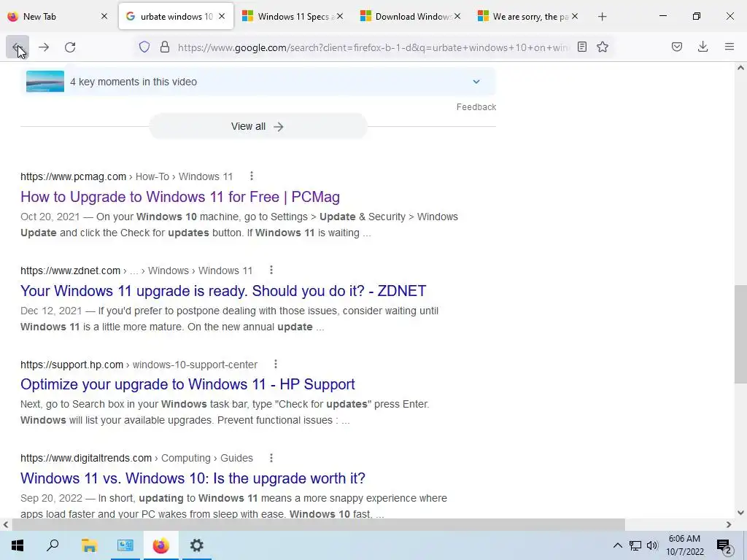
Task: Close the 'Windows 11 Specs' tab
Action: (x=340, y=16)
